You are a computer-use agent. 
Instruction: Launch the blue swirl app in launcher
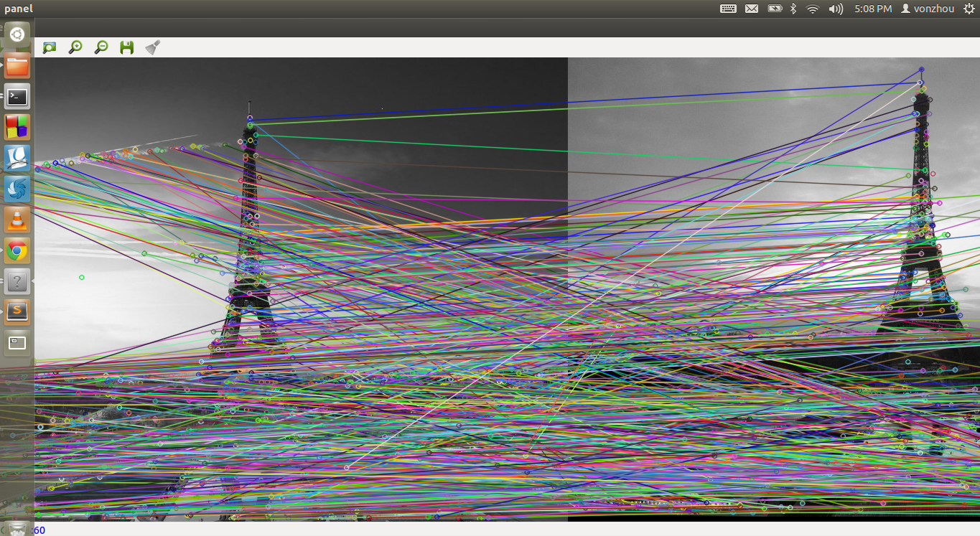tap(17, 189)
